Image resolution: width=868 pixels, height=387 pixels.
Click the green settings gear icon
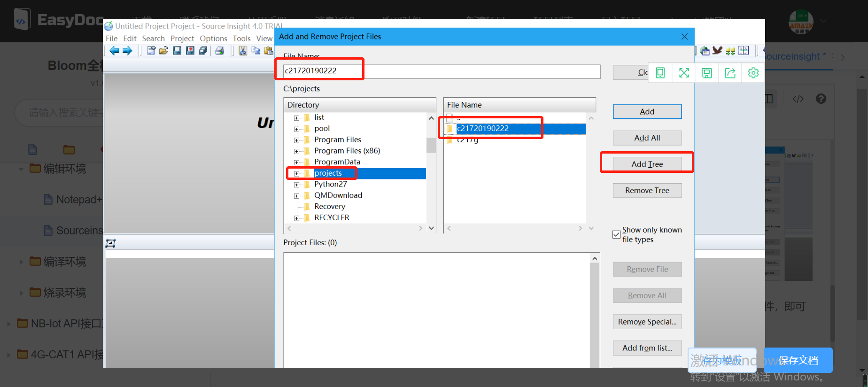point(753,73)
